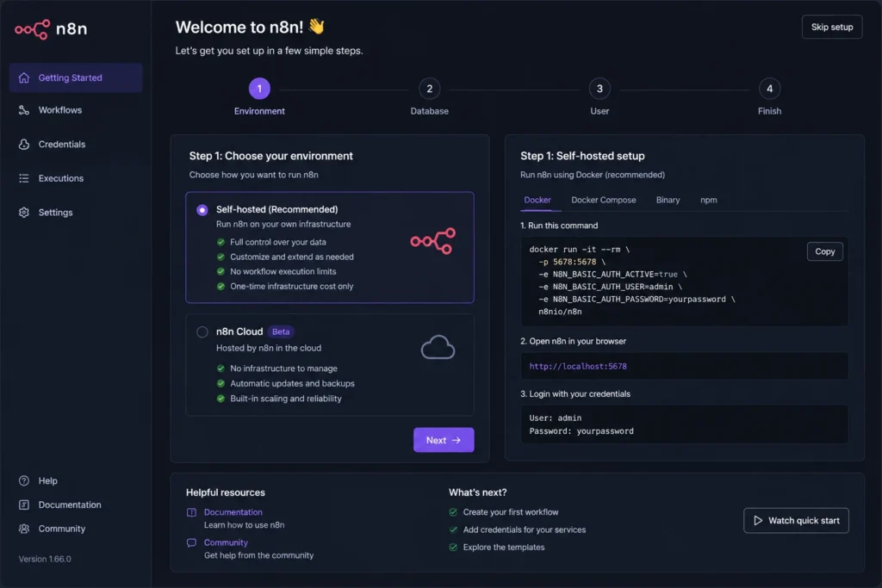Image resolution: width=882 pixels, height=588 pixels.
Task: Click the Next button
Action: point(444,440)
